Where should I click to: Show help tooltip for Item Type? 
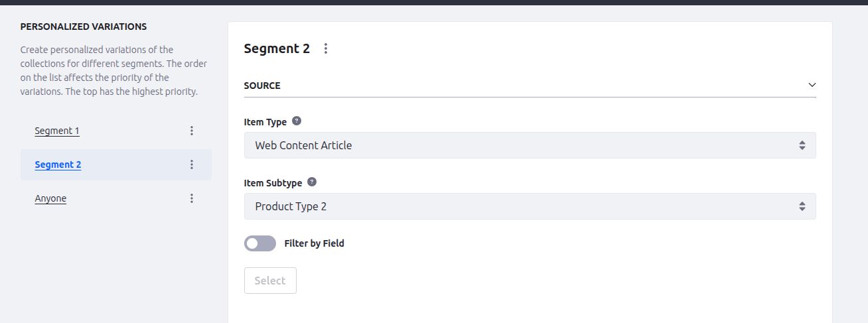tap(297, 121)
